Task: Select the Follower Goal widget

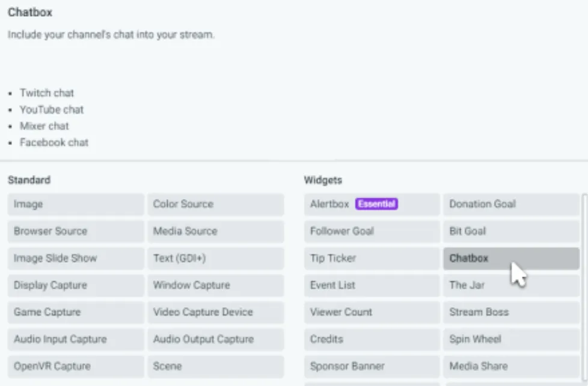Action: coord(372,231)
